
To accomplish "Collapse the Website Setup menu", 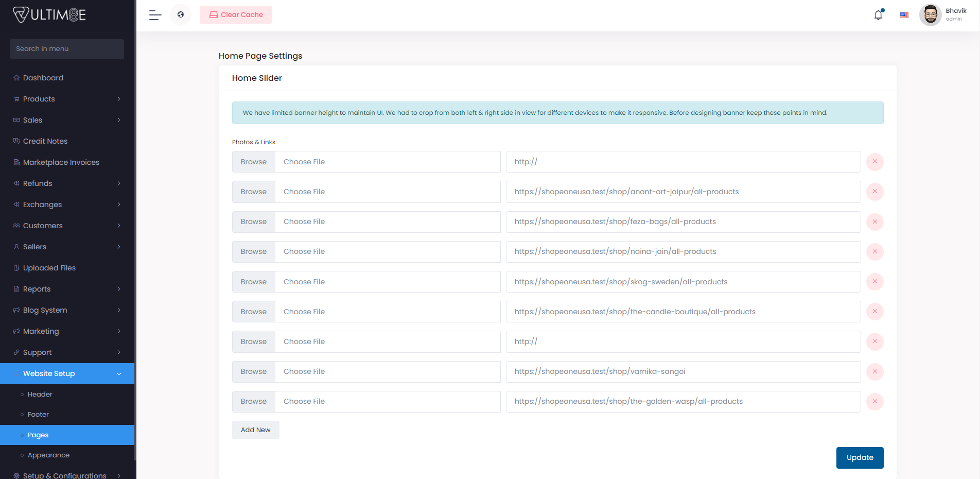I will pos(67,373).
